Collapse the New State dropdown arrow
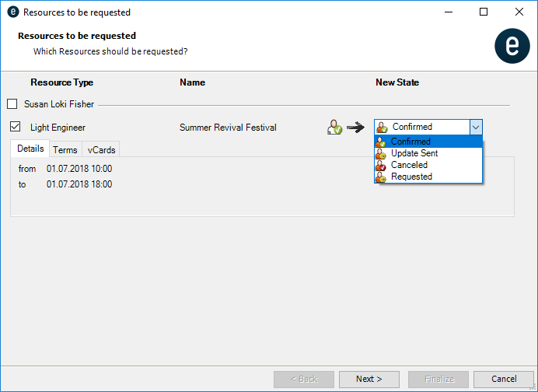 (x=475, y=127)
